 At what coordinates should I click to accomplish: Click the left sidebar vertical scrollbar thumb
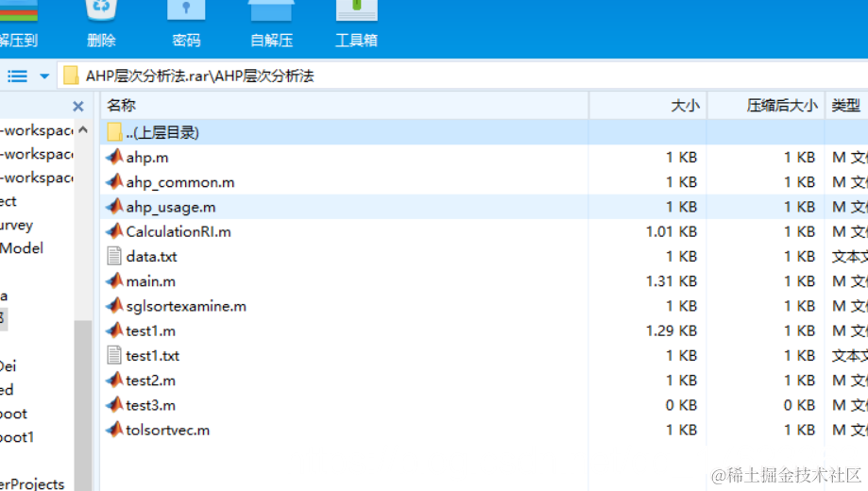coord(83,405)
